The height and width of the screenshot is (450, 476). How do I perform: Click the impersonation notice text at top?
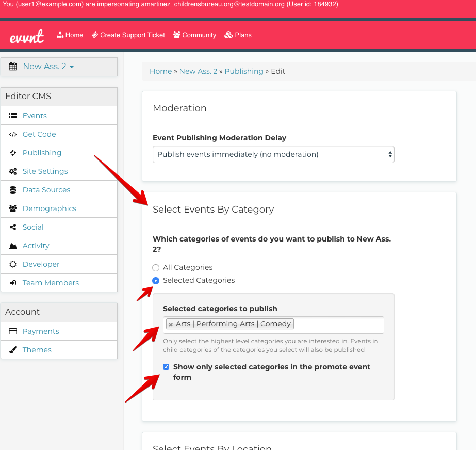pos(170,4)
